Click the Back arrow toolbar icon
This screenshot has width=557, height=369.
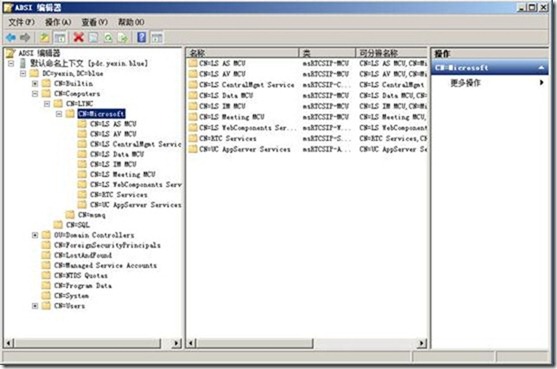point(11,37)
